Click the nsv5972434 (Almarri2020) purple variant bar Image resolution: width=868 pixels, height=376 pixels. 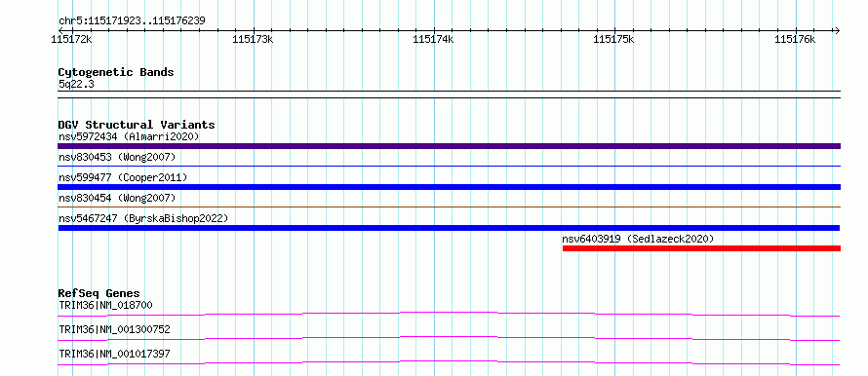(449, 146)
